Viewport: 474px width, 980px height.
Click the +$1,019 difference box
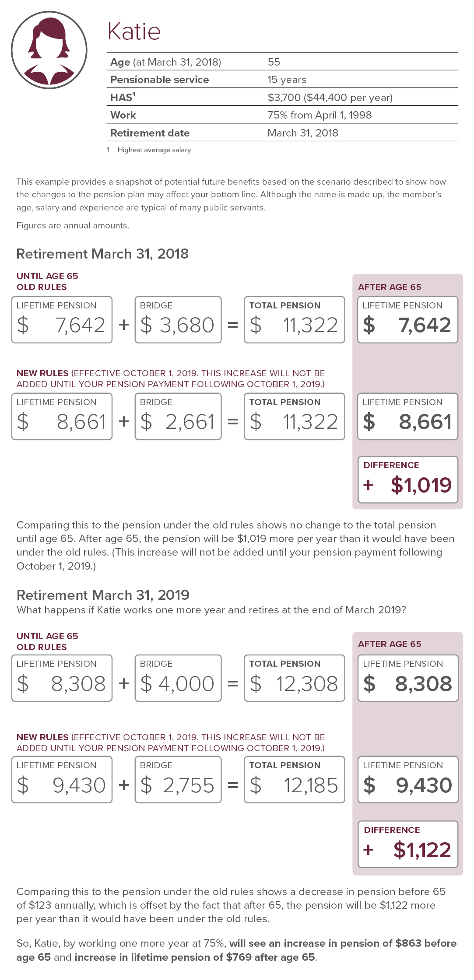(x=407, y=479)
